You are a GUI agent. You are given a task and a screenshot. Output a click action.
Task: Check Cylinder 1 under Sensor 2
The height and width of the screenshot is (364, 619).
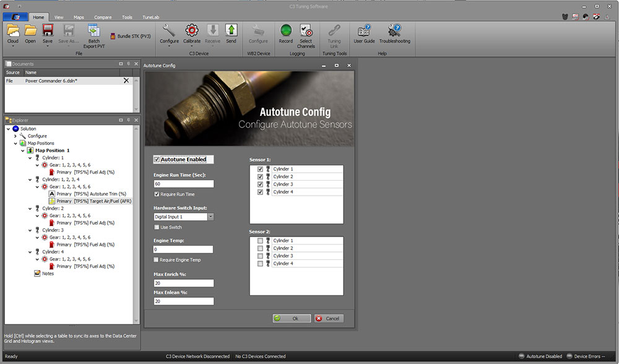pos(261,241)
